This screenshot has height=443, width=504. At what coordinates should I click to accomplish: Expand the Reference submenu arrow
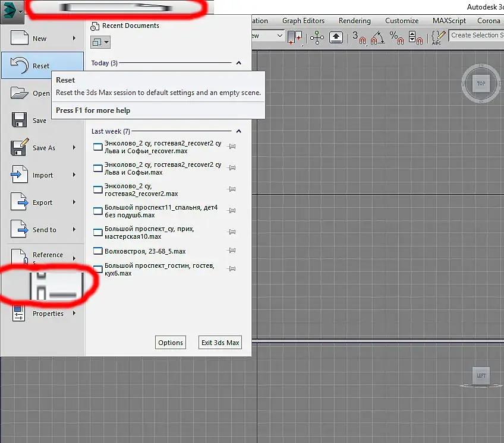point(74,258)
